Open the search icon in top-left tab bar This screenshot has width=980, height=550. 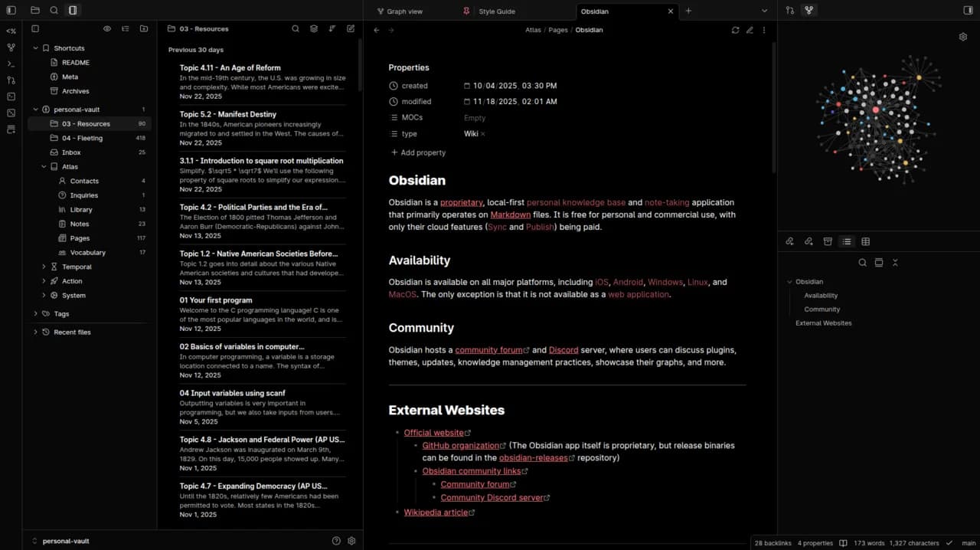tap(54, 10)
